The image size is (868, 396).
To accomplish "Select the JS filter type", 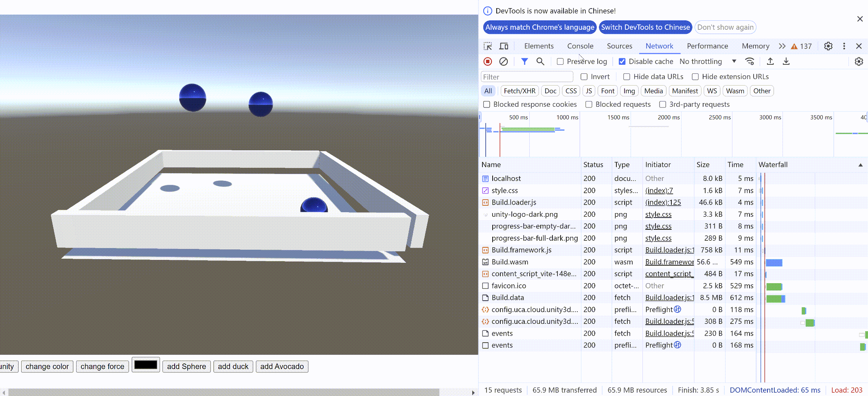I will [x=589, y=91].
